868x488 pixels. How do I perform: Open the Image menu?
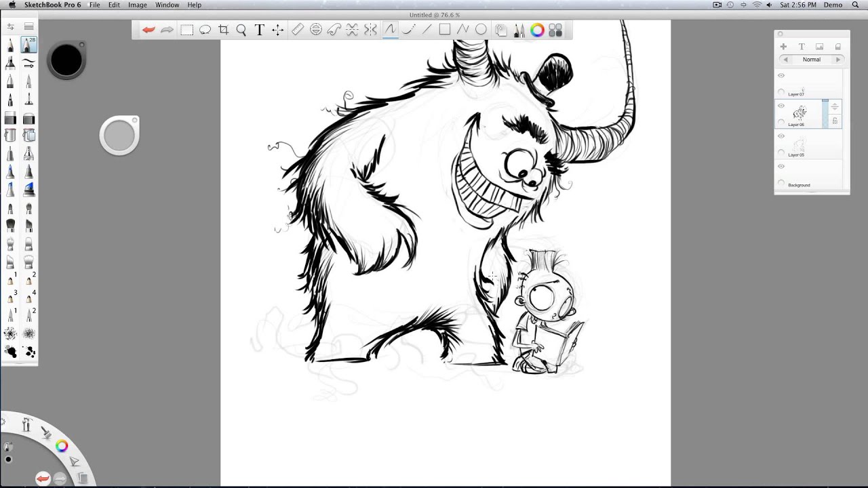point(138,5)
